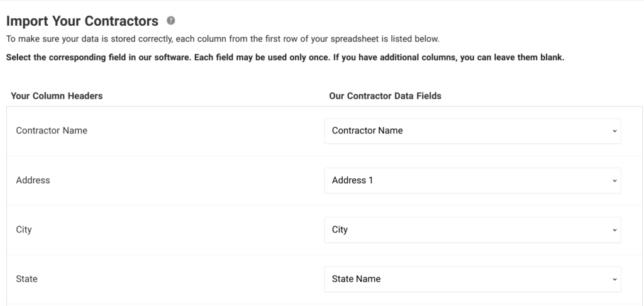Click the bold field-selection instruction text
The width and height of the screenshot is (644, 306).
[285, 57]
